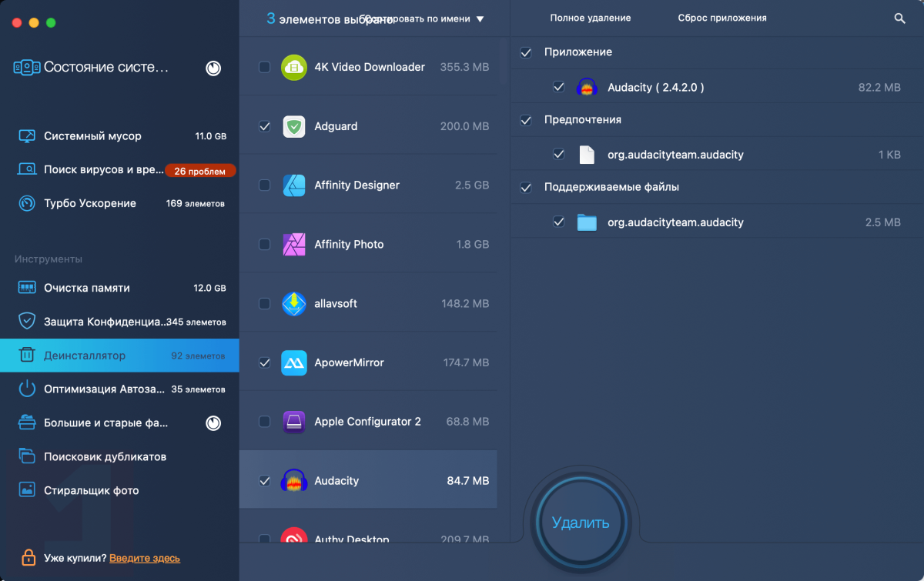Click the org.audacityteam.audacity white file icon
This screenshot has height=581, width=924.
tap(587, 155)
